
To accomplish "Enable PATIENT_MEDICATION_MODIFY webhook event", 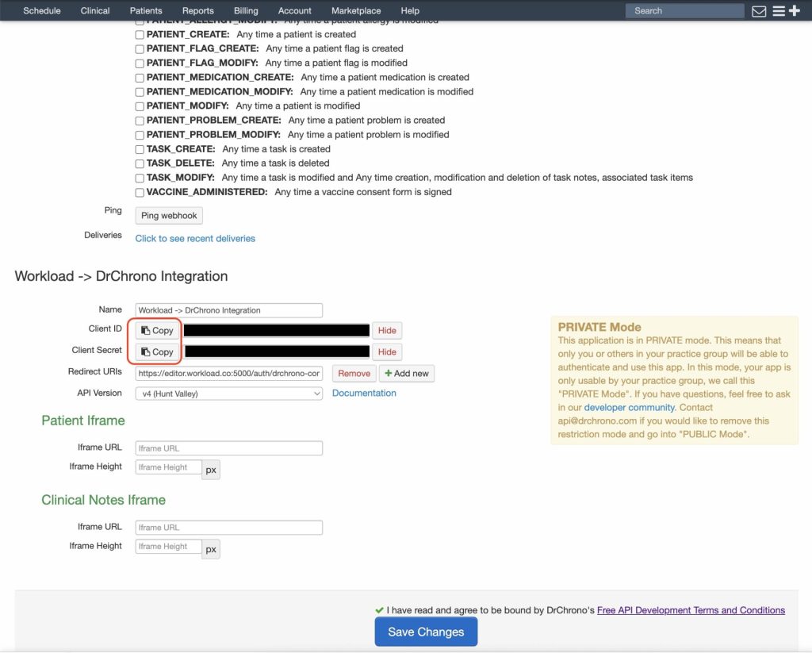I will [140, 92].
